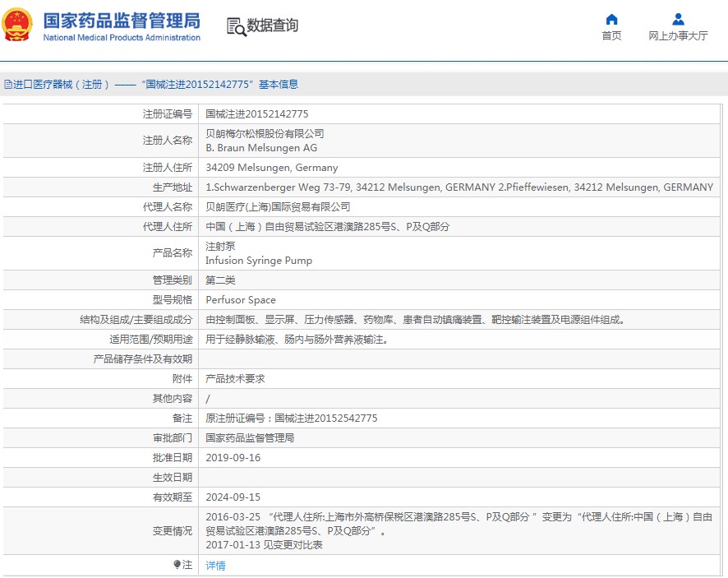728x578 pixels.
Task: Click the 代理人名称 label
Action: [x=167, y=206]
